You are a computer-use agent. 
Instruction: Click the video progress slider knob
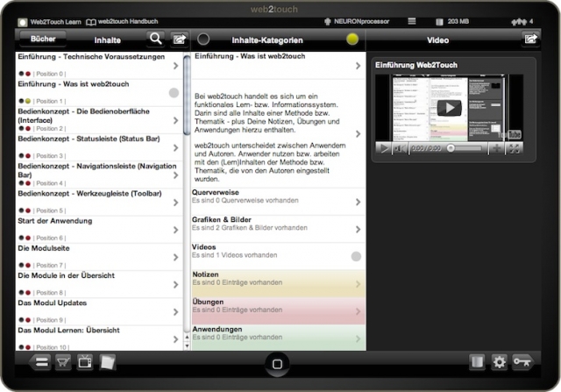pyautogui.click(x=451, y=148)
